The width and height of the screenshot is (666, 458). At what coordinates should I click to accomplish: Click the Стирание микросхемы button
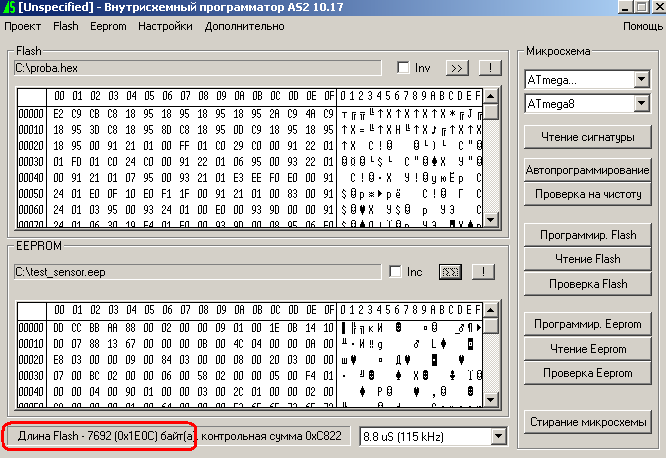tap(587, 421)
